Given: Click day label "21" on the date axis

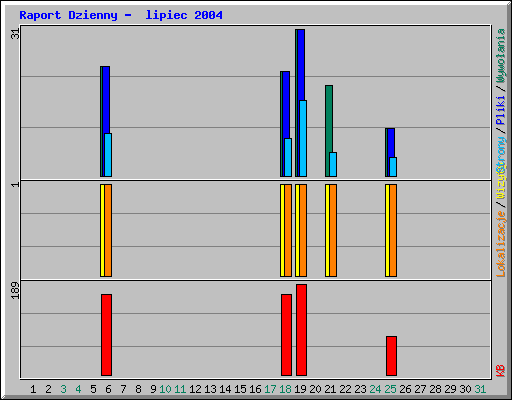Looking at the screenshot, I should point(330,389).
